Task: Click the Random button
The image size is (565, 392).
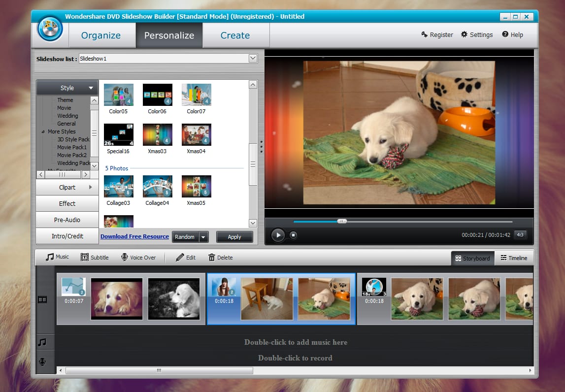Action: pos(185,237)
